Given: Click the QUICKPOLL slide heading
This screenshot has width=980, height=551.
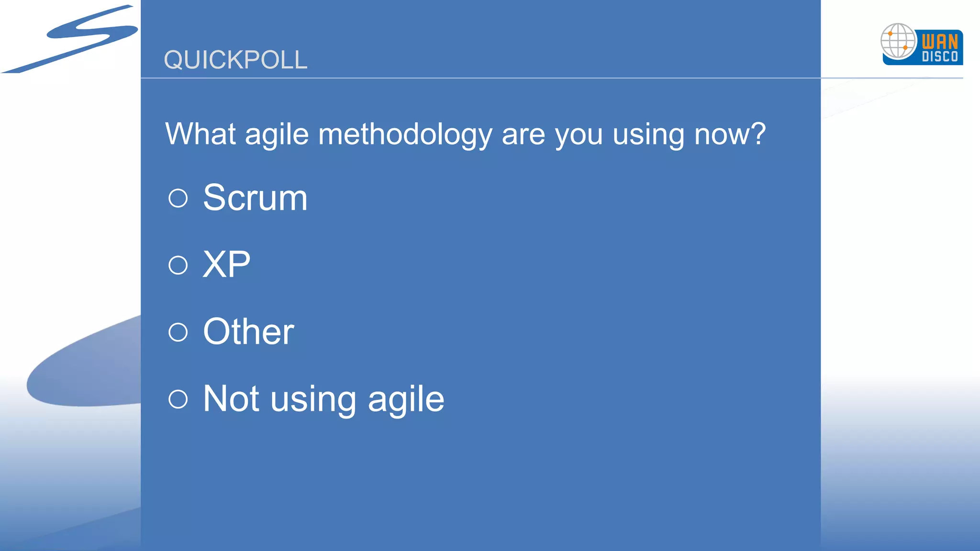Looking at the screenshot, I should [235, 60].
